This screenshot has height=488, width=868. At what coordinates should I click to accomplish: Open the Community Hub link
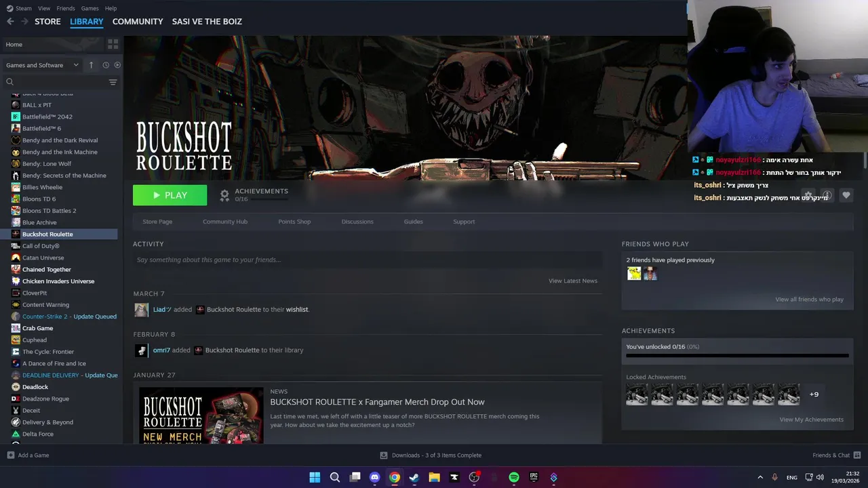pos(225,222)
